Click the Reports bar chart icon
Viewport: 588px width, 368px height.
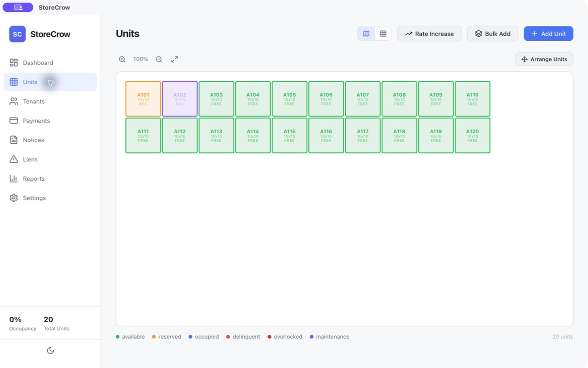[x=14, y=179]
